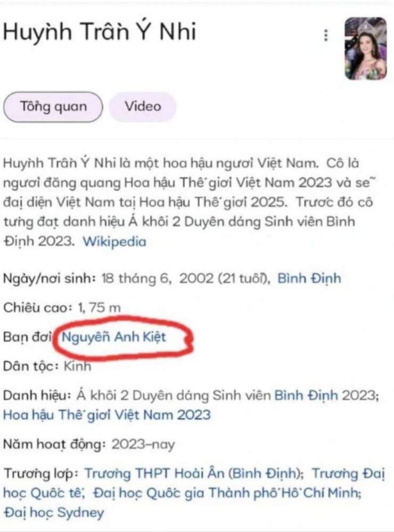Open Đại học Quốc gia Thành phố Hồ Chí Minh link

point(227,493)
